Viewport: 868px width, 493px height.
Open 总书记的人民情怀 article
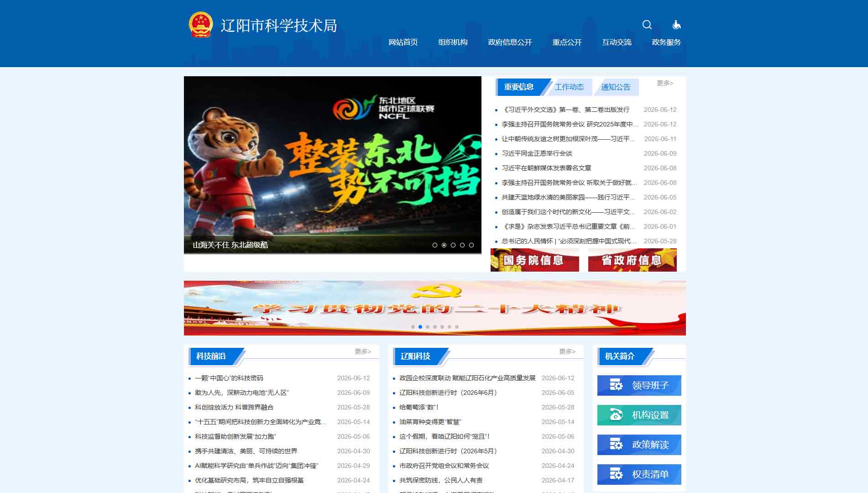tap(569, 241)
